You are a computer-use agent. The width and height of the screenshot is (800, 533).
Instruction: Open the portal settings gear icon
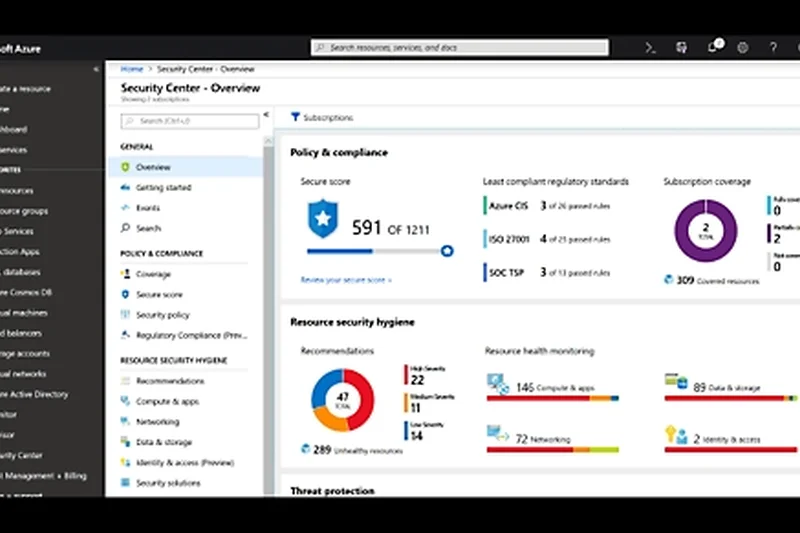point(743,48)
